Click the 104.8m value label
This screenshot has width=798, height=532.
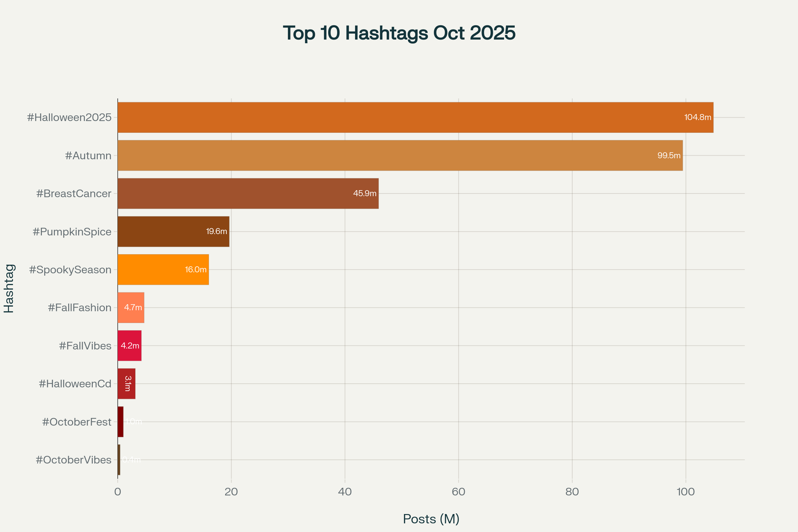698,117
